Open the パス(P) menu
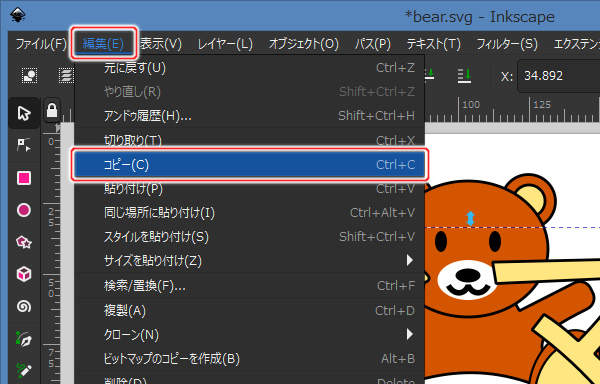The height and width of the screenshot is (384, 600). point(373,44)
